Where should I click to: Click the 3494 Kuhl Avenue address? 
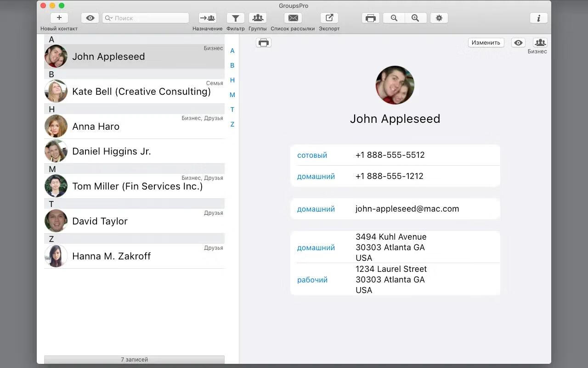pos(391,247)
